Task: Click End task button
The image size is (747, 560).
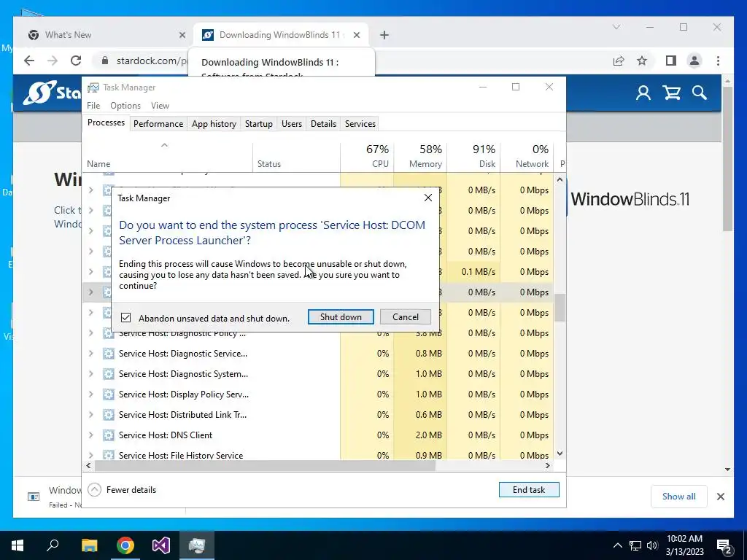Action: [529, 489]
